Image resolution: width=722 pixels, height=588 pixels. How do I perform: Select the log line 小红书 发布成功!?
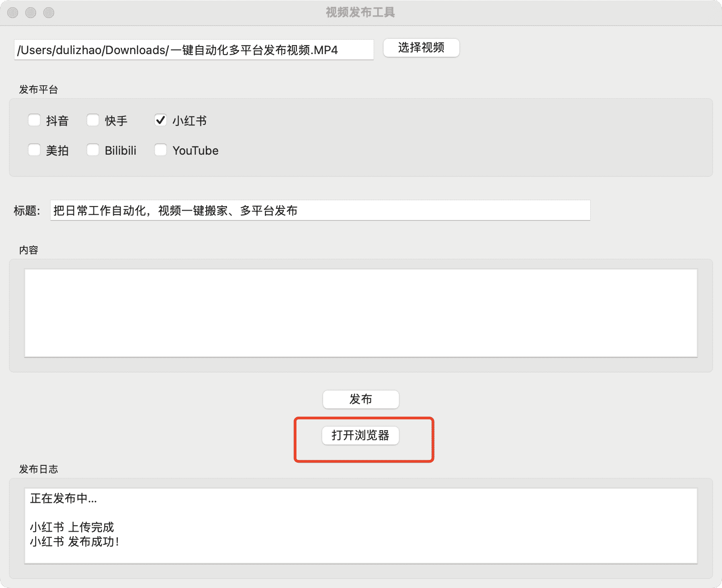tap(75, 542)
